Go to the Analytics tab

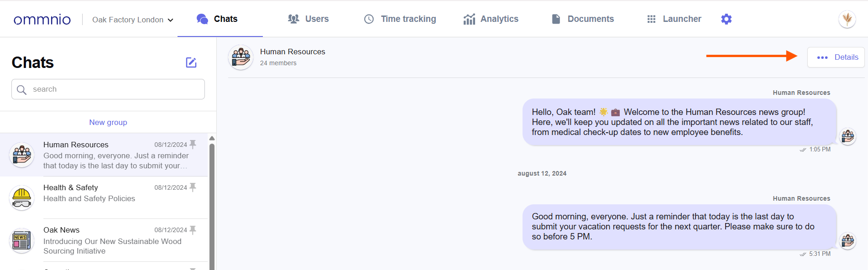point(491,19)
